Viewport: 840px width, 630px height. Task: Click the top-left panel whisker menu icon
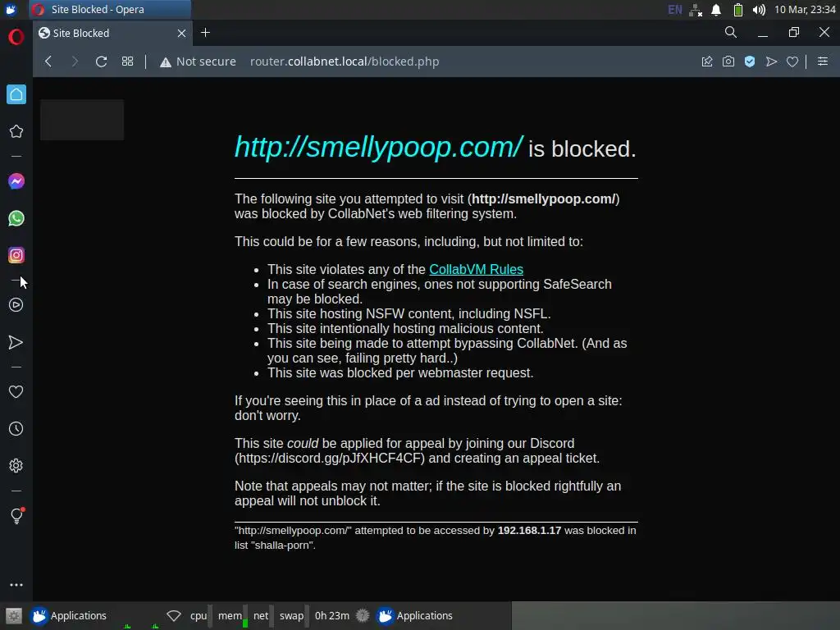pyautogui.click(x=11, y=10)
